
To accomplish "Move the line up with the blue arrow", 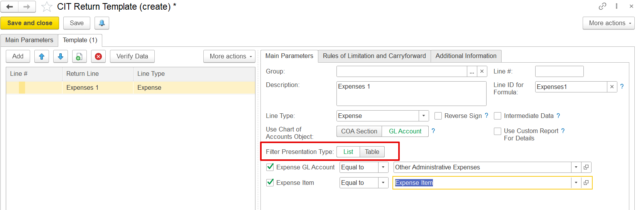I will pyautogui.click(x=42, y=56).
